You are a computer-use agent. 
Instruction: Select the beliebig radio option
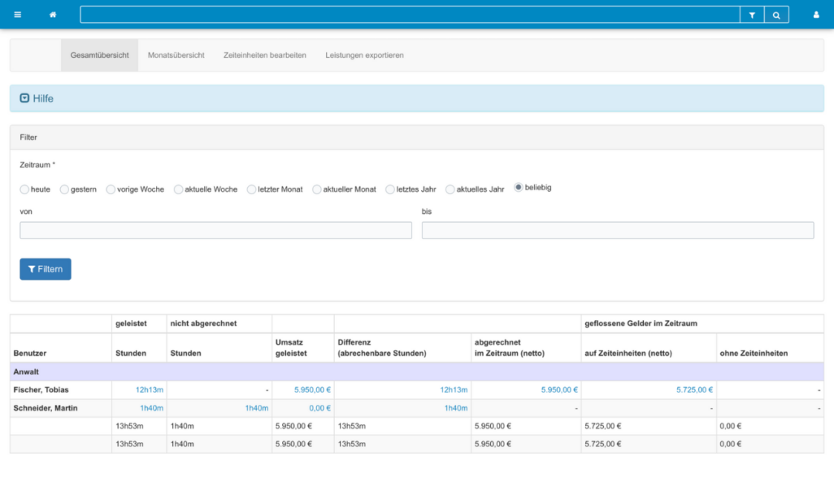[518, 187]
